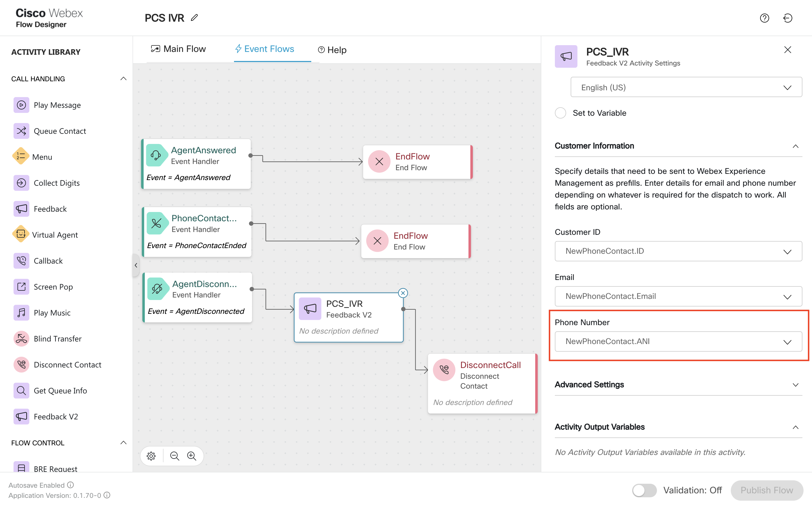This screenshot has width=812, height=508.
Task: Show Application Version info icon
Action: tap(107, 495)
